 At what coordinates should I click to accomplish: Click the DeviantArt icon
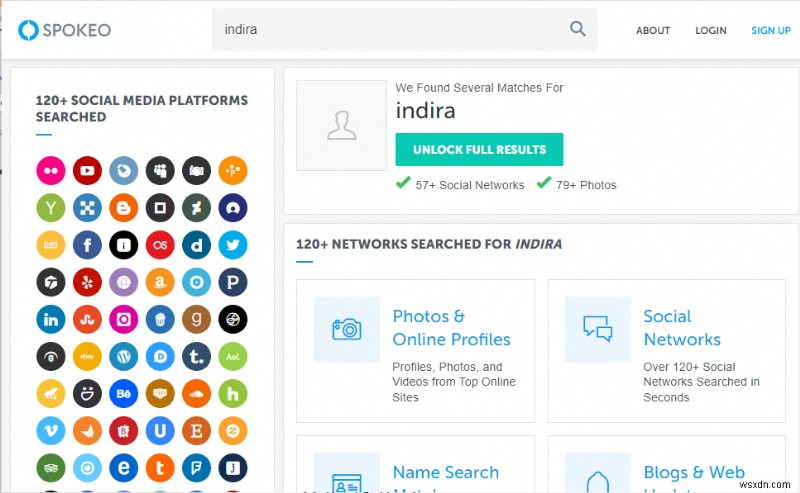click(196, 208)
